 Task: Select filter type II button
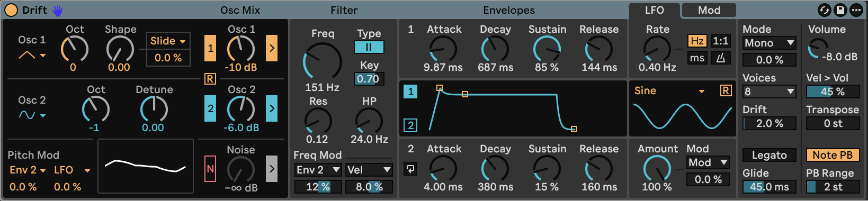(369, 47)
